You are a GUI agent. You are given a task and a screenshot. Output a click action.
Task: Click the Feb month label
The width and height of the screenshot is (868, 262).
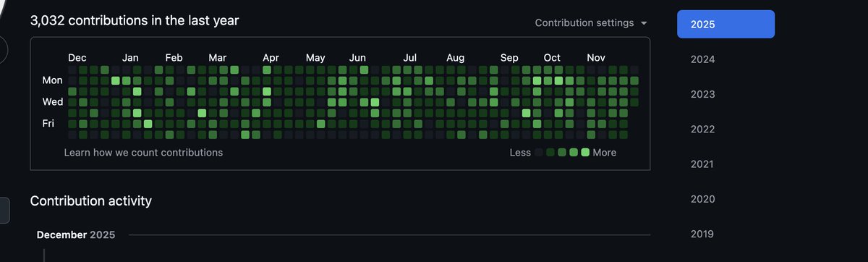click(x=174, y=58)
